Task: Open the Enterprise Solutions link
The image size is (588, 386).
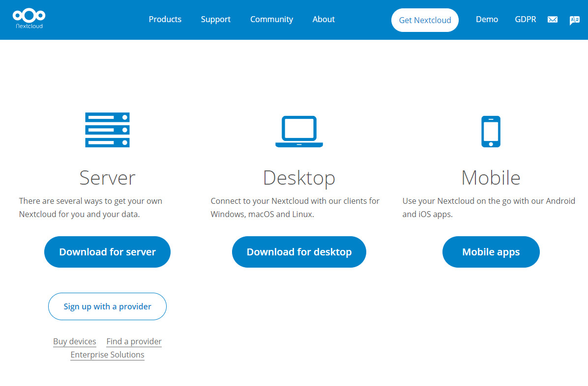Action: point(107,355)
